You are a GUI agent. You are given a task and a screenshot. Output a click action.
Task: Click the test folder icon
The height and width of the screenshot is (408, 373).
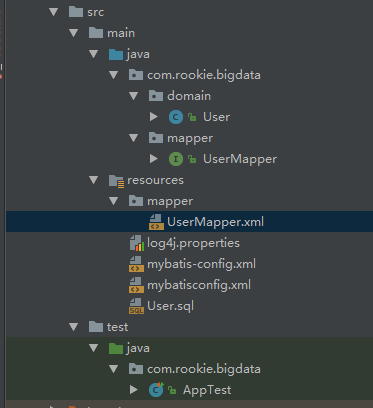[x=96, y=327]
